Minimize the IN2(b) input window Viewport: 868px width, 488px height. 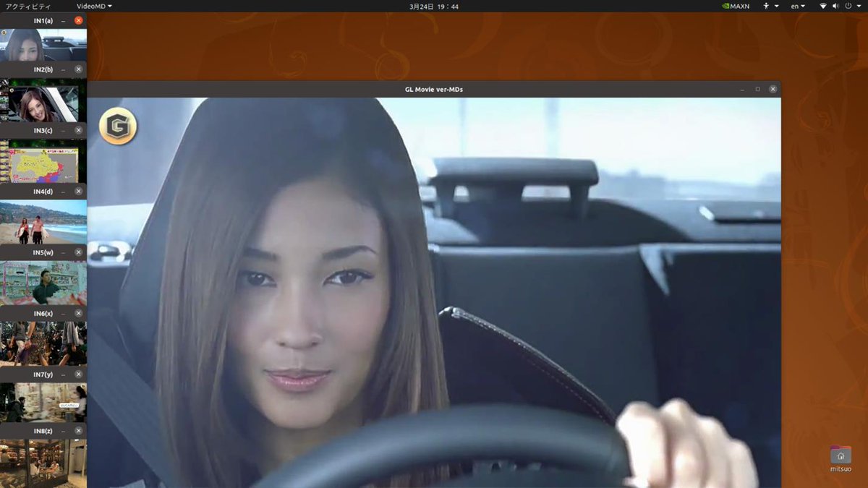64,69
